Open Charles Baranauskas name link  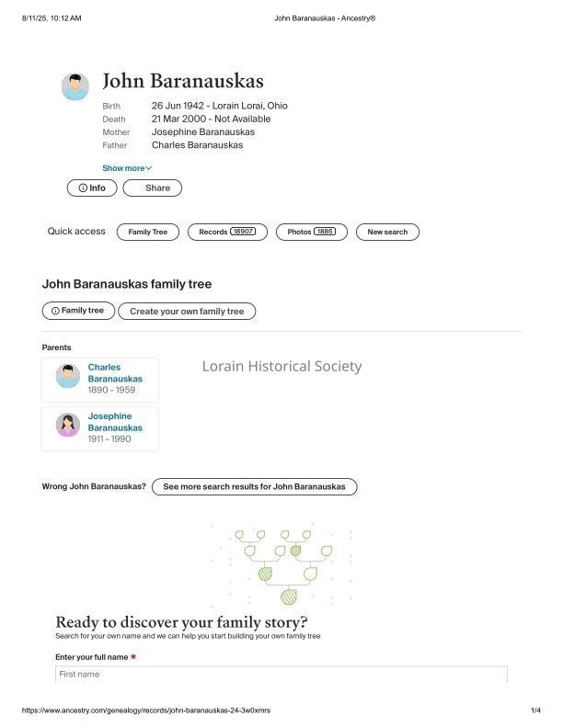click(x=114, y=373)
